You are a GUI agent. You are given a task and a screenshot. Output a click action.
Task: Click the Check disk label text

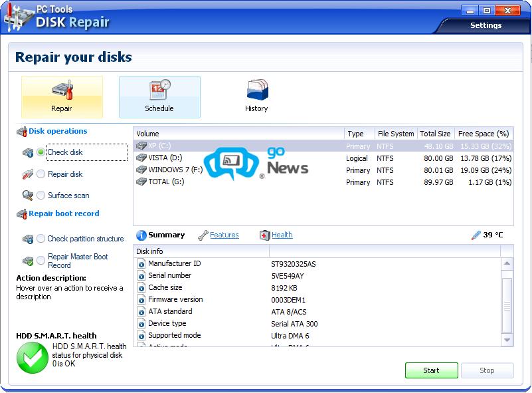(x=65, y=152)
